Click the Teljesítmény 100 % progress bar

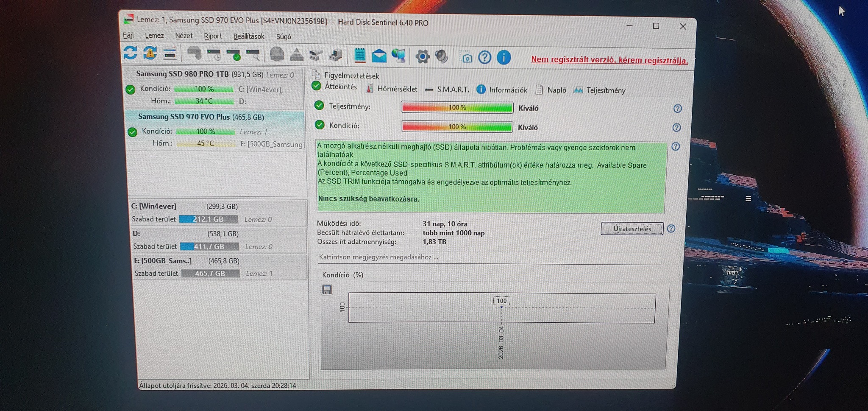[457, 108]
